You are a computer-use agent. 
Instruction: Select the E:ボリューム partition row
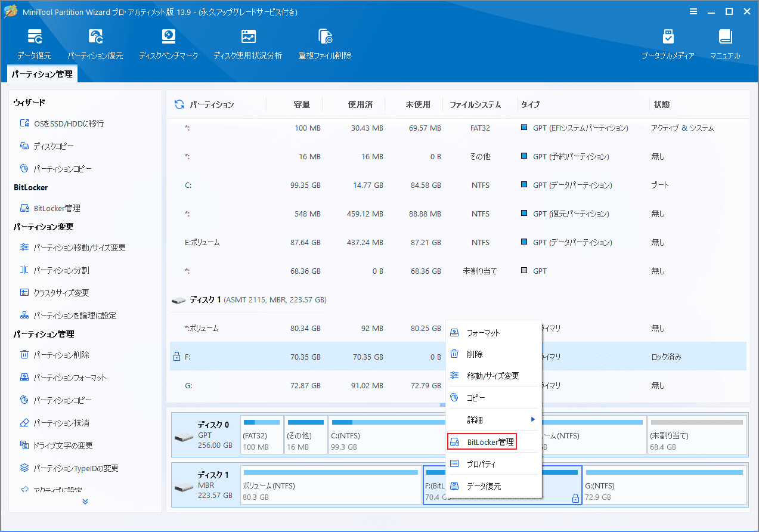click(458, 242)
